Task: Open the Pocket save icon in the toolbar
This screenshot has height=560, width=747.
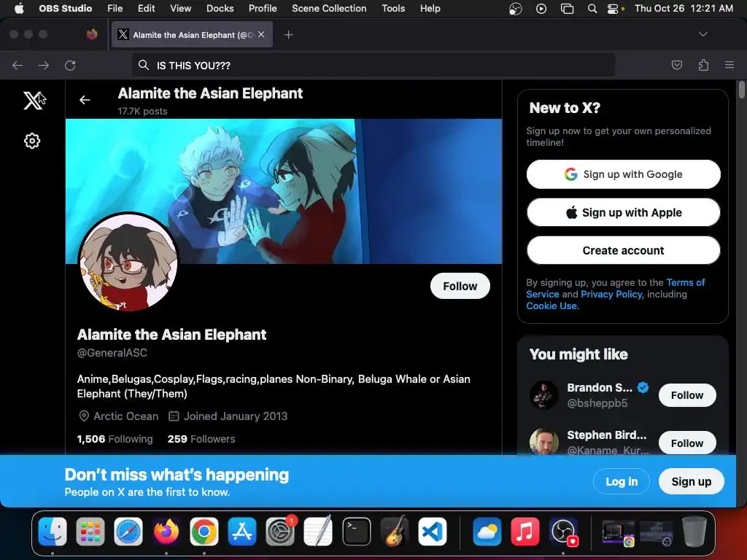Action: 676,65
